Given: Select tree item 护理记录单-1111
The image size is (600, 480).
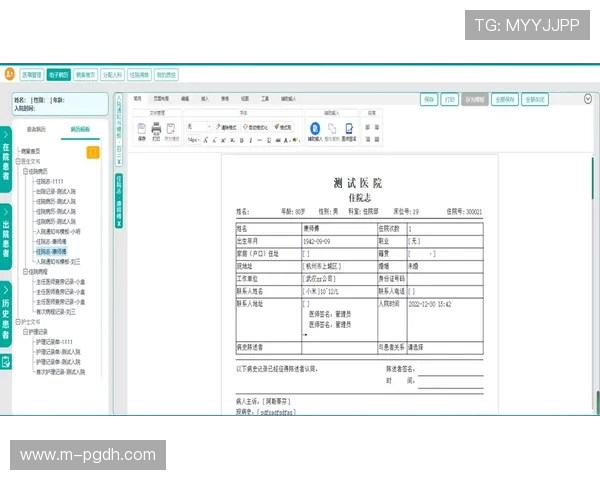Looking at the screenshot, I should tap(54, 342).
